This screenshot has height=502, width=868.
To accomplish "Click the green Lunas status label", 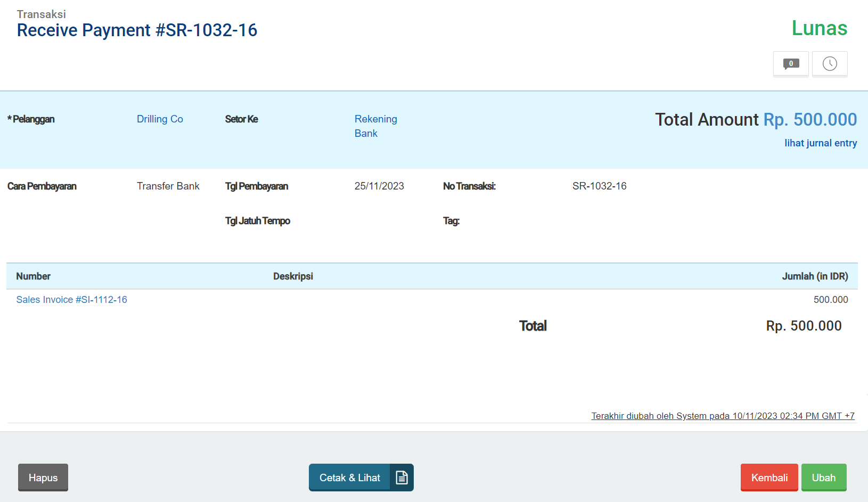I will click(x=819, y=28).
